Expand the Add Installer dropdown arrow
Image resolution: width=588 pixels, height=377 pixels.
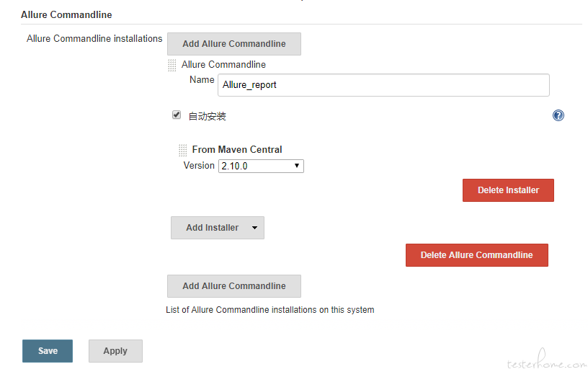tap(254, 228)
